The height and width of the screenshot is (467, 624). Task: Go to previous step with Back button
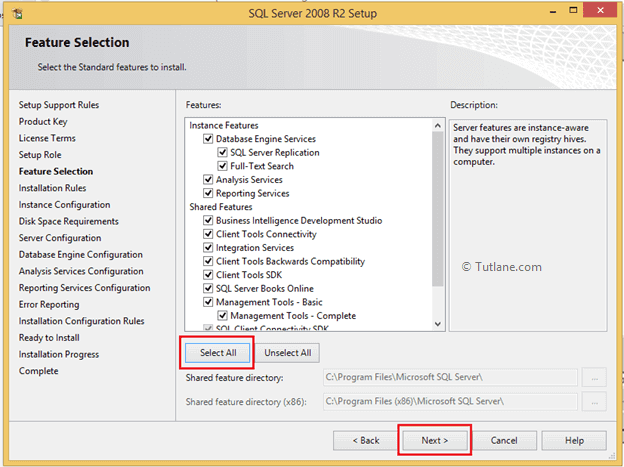(x=365, y=440)
